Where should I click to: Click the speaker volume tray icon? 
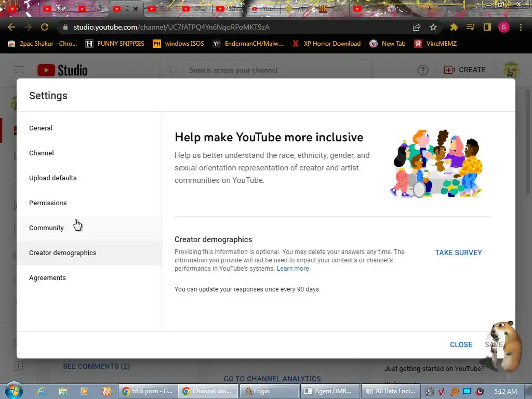pyautogui.click(x=480, y=392)
